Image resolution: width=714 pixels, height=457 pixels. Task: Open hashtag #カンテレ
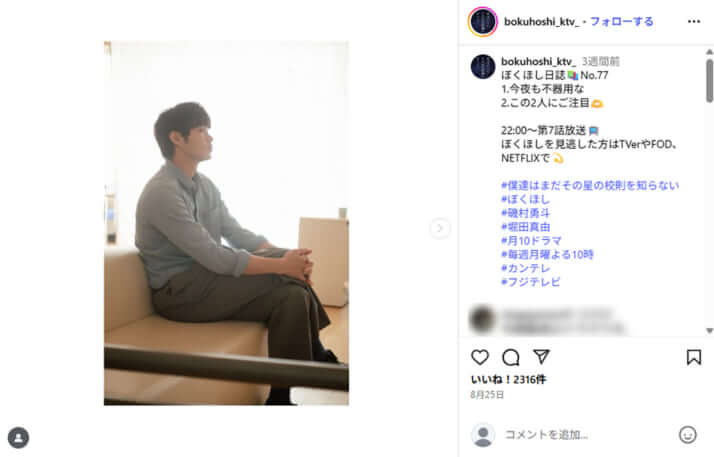[525, 268]
